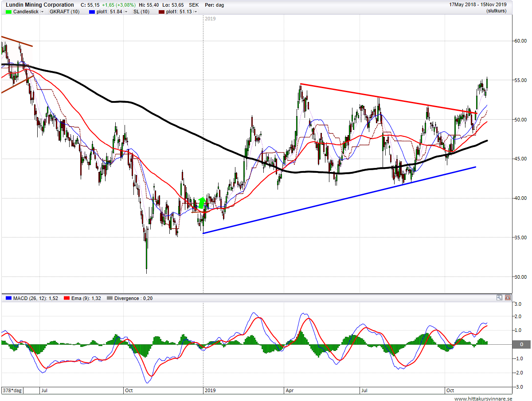The height and width of the screenshot is (401, 532).
Task: Click the 55.00 price axis label
Action: tap(520, 80)
